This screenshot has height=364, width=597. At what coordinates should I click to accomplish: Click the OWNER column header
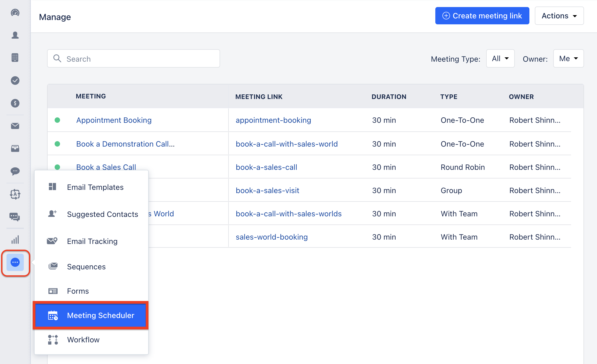[x=521, y=97]
